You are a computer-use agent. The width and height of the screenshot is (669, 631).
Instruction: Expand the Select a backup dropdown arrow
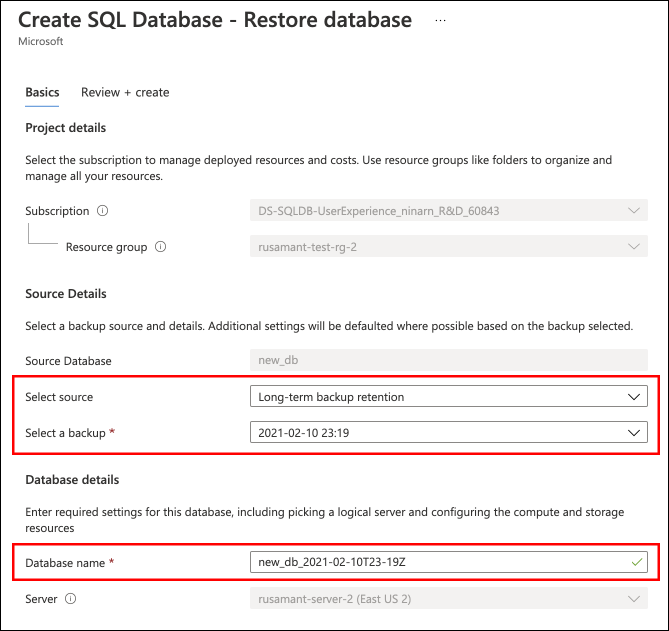pos(632,432)
